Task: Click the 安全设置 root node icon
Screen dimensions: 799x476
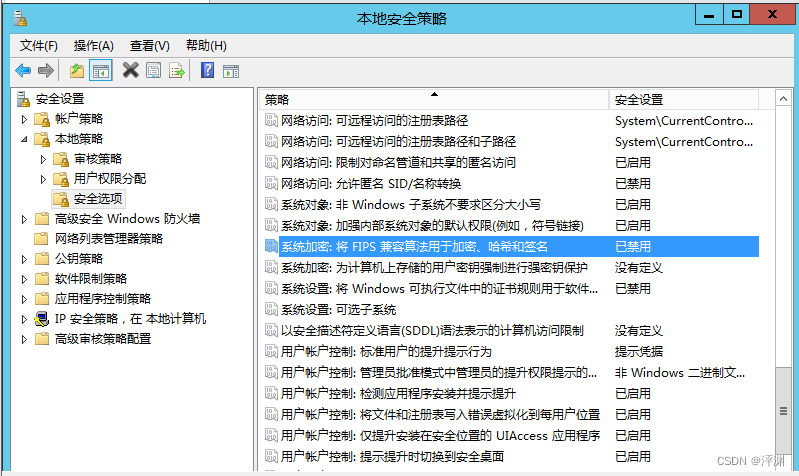Action: click(x=23, y=99)
